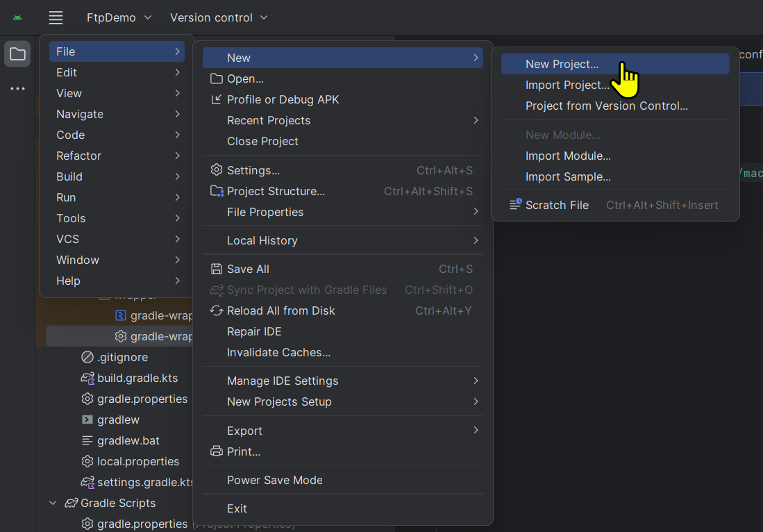763x532 pixels.
Task: Open the Navigate menu
Action: click(117, 115)
